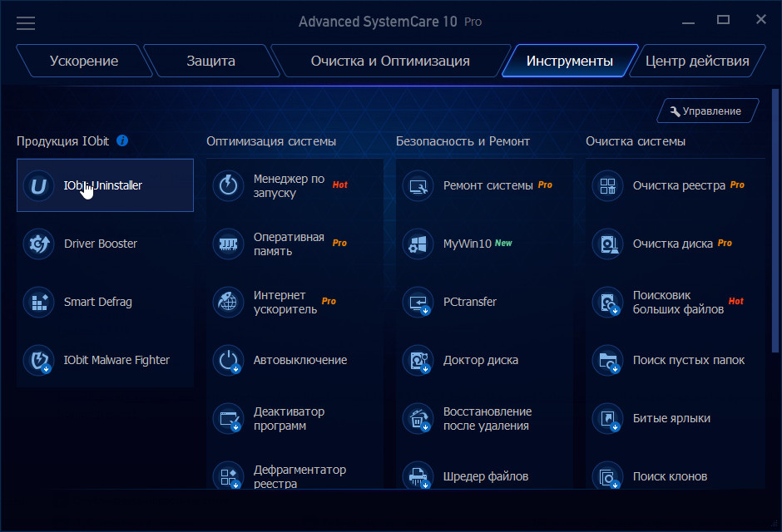This screenshot has width=782, height=532.
Task: Launch Driver Booster via its label
Action: coord(100,244)
